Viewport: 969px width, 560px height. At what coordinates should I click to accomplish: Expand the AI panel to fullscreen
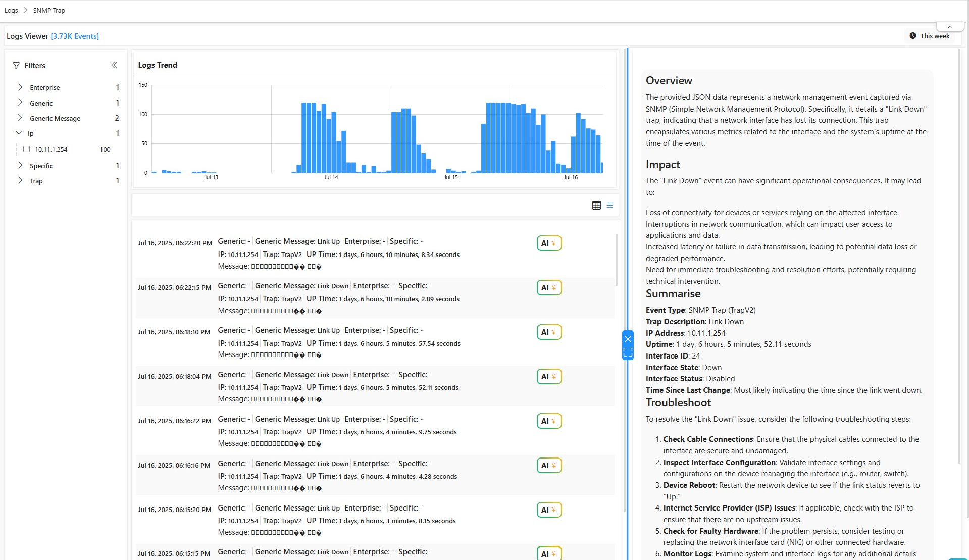coord(628,352)
